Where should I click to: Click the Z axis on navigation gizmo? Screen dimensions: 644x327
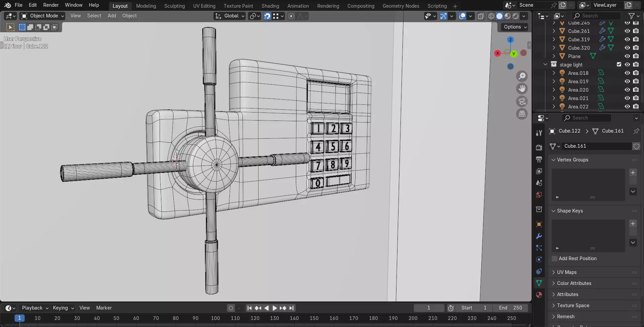click(x=510, y=40)
